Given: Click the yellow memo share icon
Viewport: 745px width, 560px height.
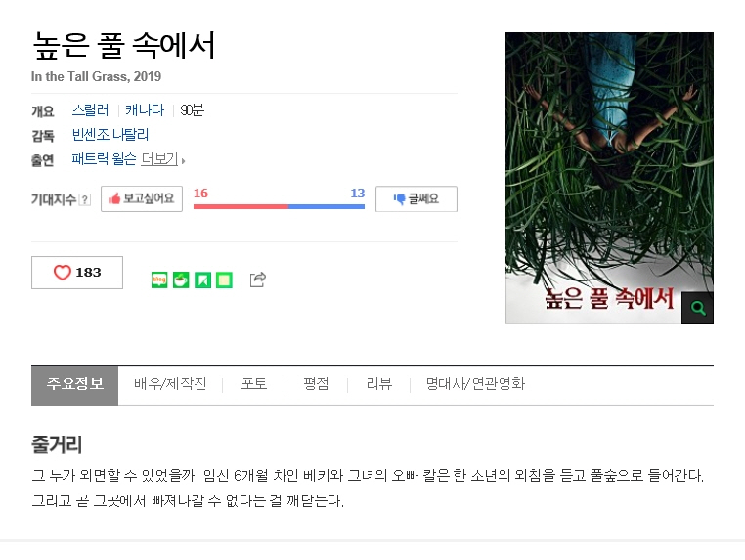Looking at the screenshot, I should (x=224, y=280).
